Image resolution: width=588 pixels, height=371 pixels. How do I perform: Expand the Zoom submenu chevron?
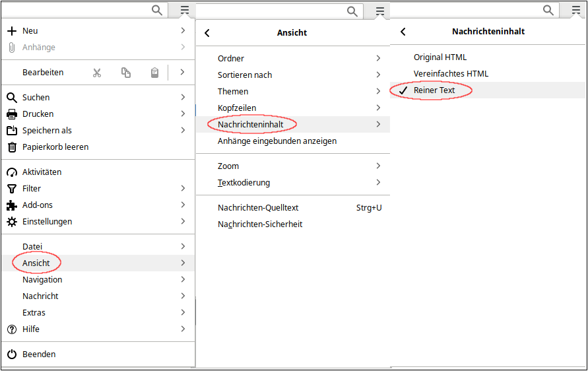(x=378, y=166)
